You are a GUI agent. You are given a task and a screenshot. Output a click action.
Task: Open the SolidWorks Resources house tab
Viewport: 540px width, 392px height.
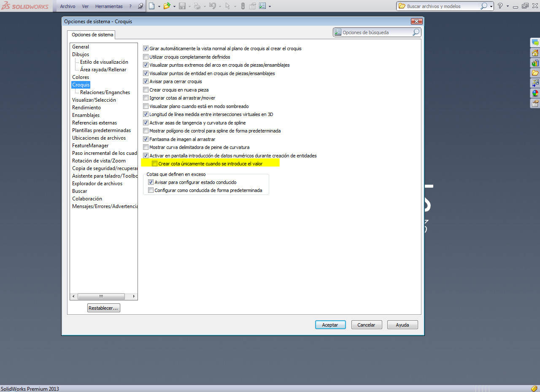(x=535, y=53)
